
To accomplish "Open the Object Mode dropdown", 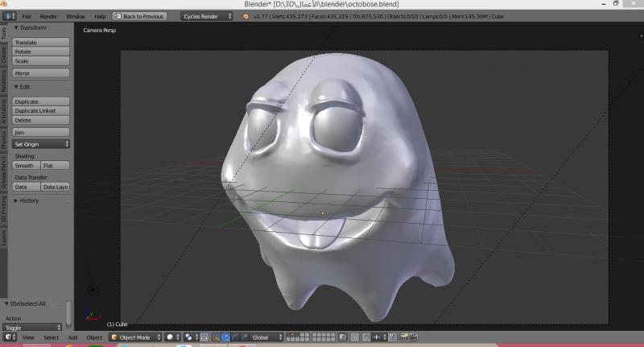I will pos(135,337).
